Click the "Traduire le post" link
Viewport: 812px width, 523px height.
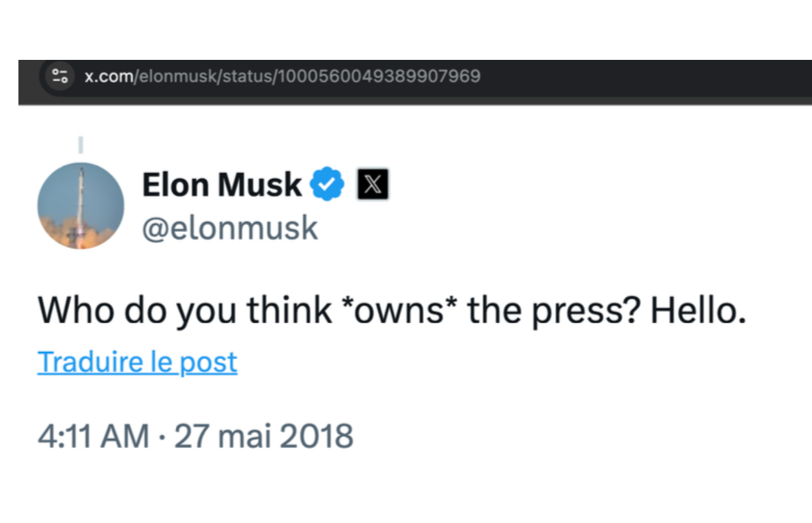(x=137, y=362)
